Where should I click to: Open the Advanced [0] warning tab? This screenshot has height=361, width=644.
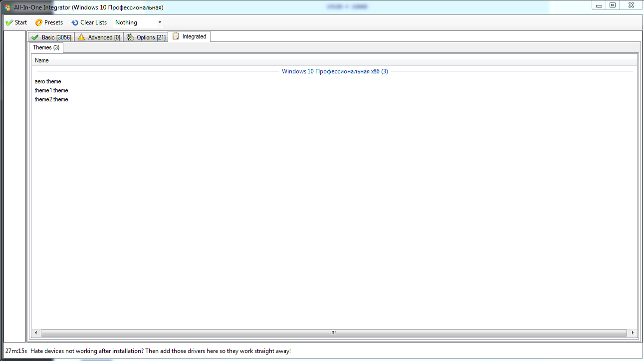(x=99, y=37)
